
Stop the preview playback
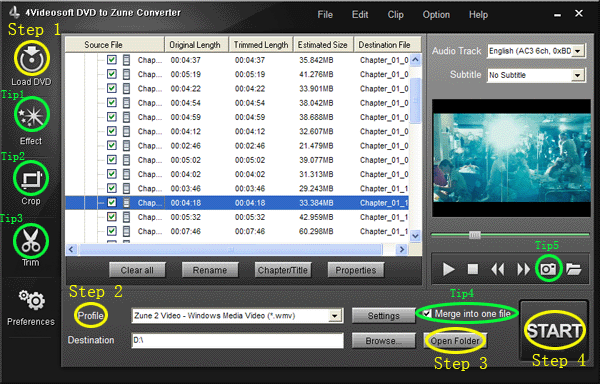pyautogui.click(x=473, y=269)
